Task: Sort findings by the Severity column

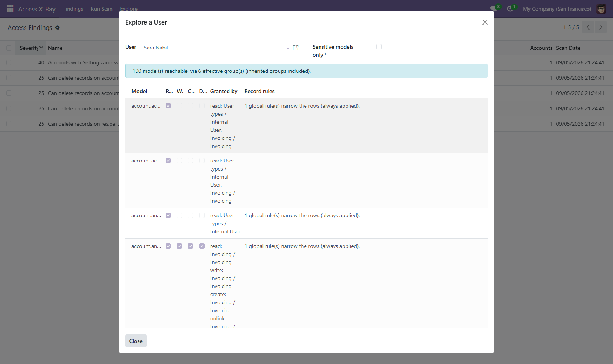Action: 31,48
